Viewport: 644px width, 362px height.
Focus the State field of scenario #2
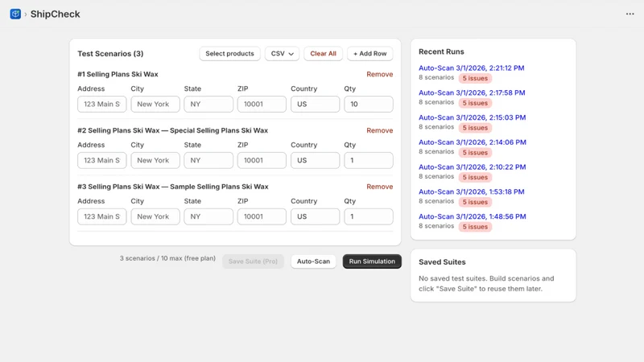coord(208,160)
